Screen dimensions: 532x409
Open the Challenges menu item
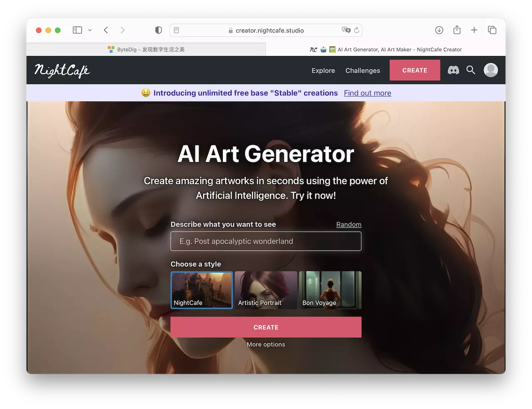363,71
